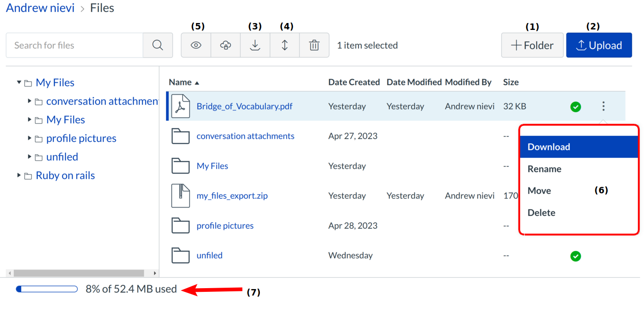This screenshot has width=644, height=313.
Task: Toggle published checkmark on Bridge_of_Vocabulary.pdf row
Action: 575,107
